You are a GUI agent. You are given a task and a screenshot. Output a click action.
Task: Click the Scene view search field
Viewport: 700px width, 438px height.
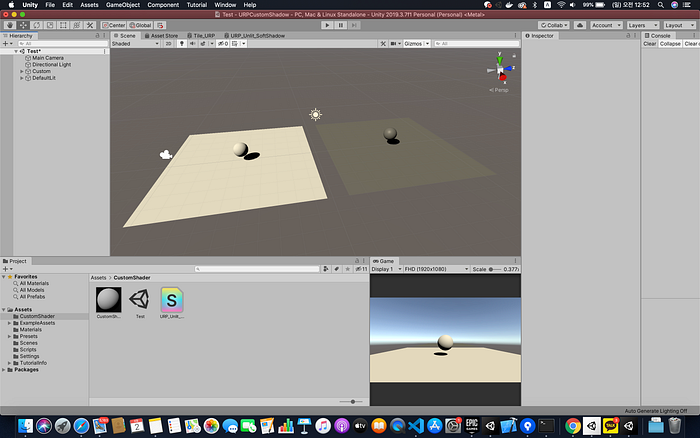[476, 43]
